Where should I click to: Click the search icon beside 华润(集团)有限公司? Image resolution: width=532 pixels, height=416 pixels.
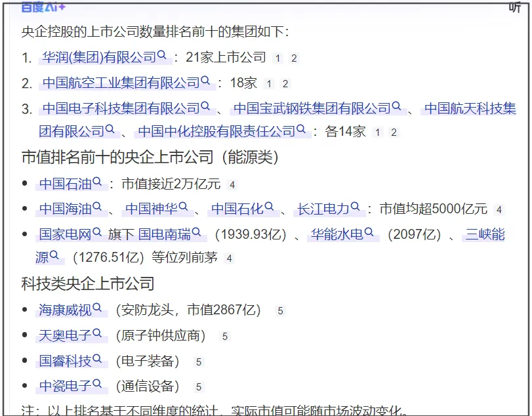[x=162, y=54]
